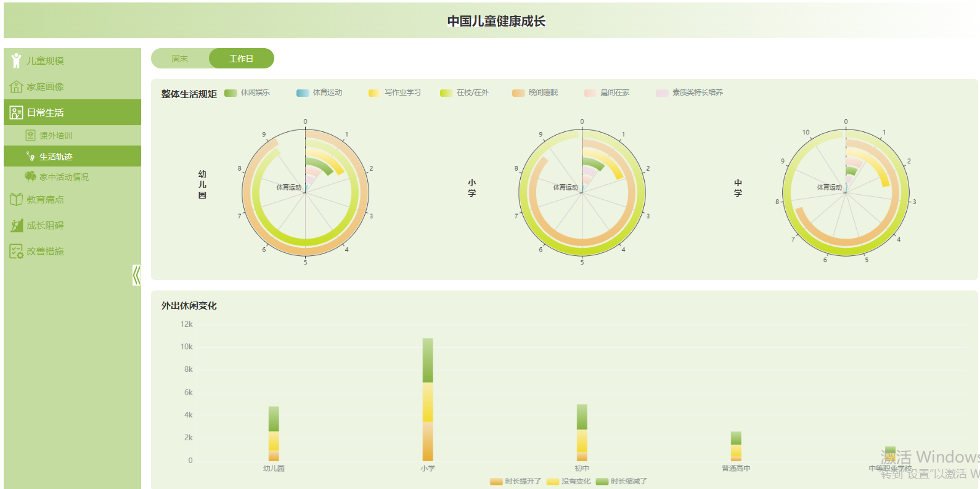Click the 体育运动 blue legend swatch
This screenshot has width=980, height=489.
303,93
